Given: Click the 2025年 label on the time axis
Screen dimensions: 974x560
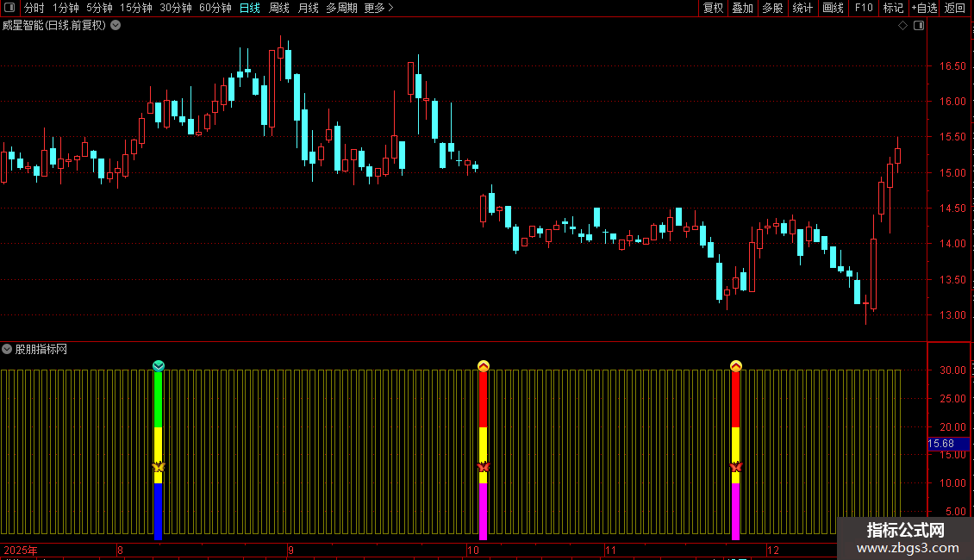Looking at the screenshot, I should tap(21, 550).
